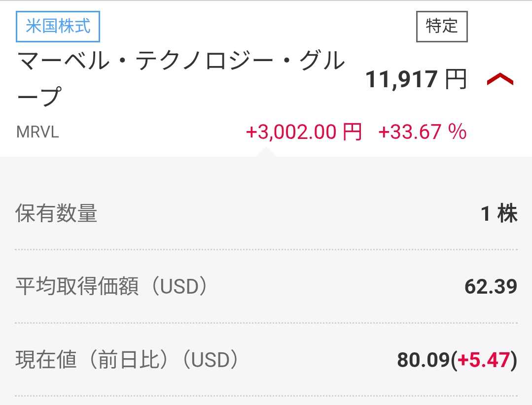Click the dotted separator below 保有数量

coord(266,250)
